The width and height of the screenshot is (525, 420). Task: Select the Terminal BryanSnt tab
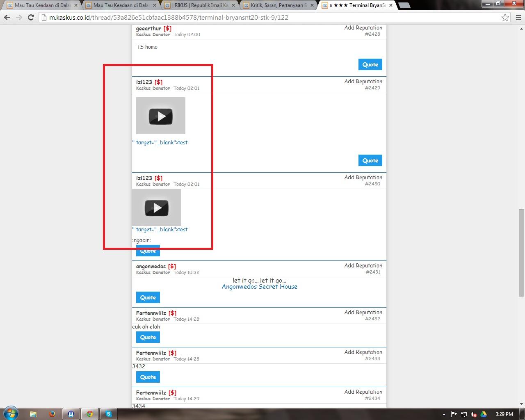point(357,5)
